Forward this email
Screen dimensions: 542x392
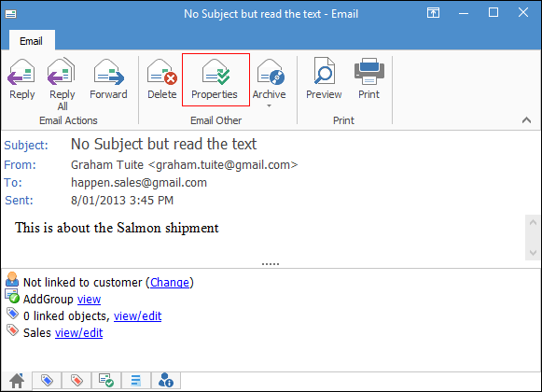tap(108, 79)
